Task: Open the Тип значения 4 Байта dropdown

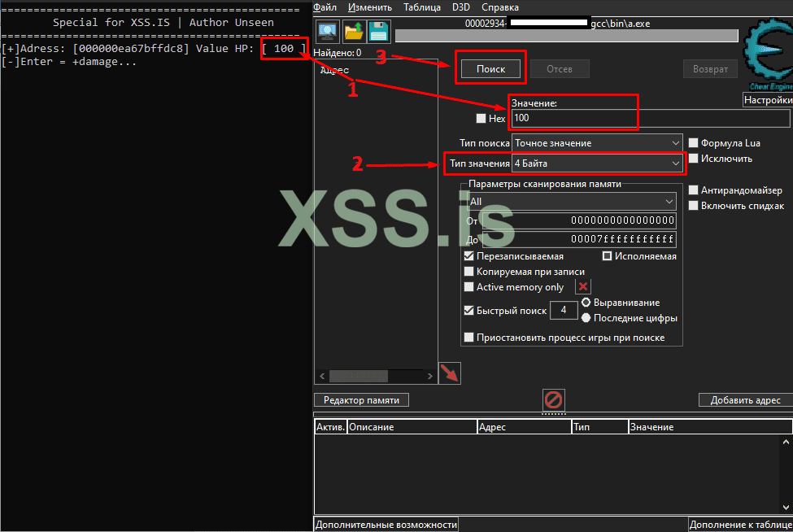Action: pyautogui.click(x=597, y=164)
